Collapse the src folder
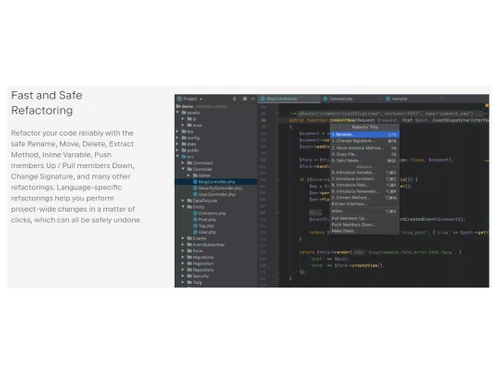 coord(178,156)
